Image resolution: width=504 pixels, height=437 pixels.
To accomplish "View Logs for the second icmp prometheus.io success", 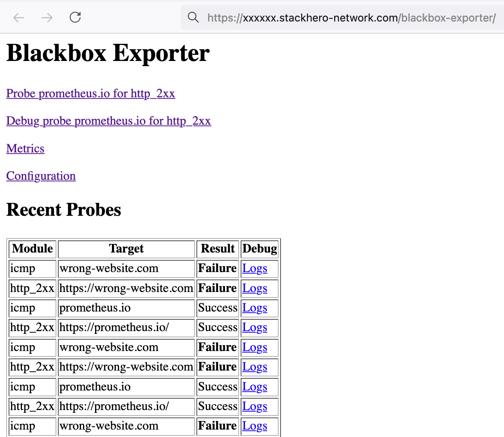I will [254, 387].
